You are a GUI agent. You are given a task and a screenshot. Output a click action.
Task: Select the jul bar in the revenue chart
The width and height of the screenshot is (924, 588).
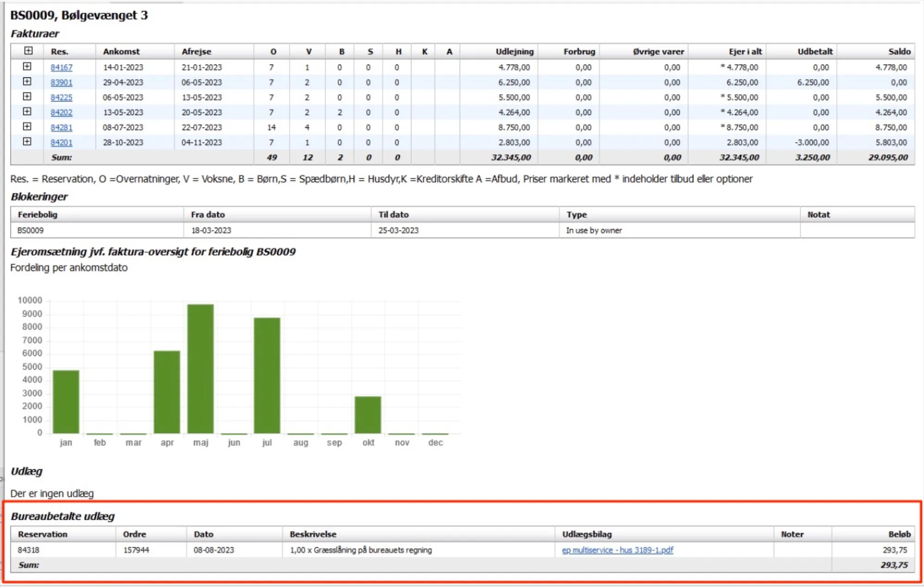[x=267, y=373]
